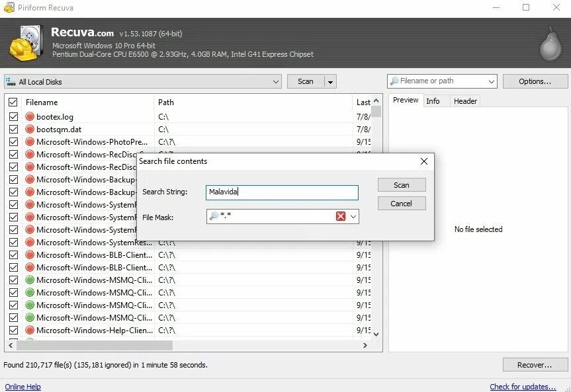Uncheck first Microsoft-Windows-MSMQ-Cli... checkbox
Viewport: 571px width, 392px height.
click(13, 280)
